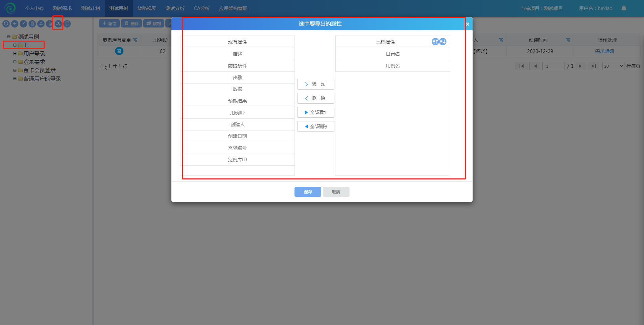
Task: Click filter icon on 案例库有变更 column
Action: click(x=135, y=40)
